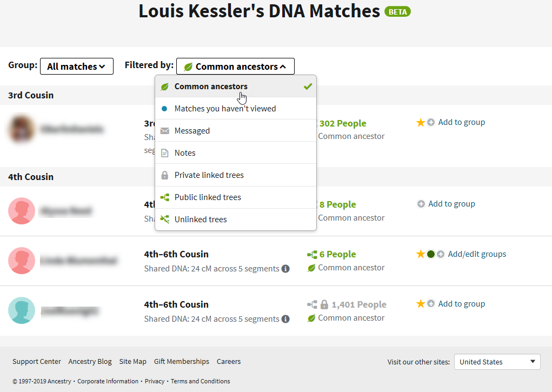Select Matches you haven't viewed filter
552x392 pixels.
pyautogui.click(x=236, y=109)
